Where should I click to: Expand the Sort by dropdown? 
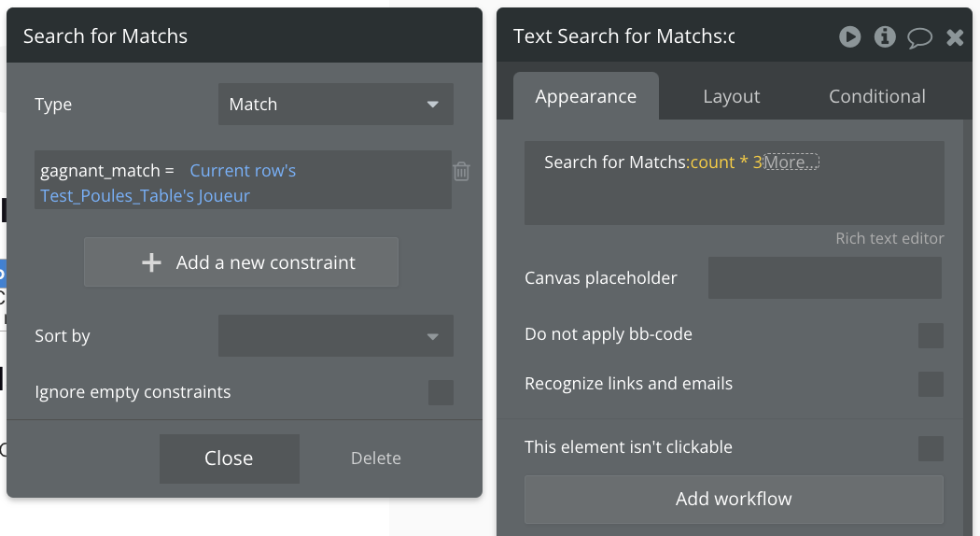[335, 336]
